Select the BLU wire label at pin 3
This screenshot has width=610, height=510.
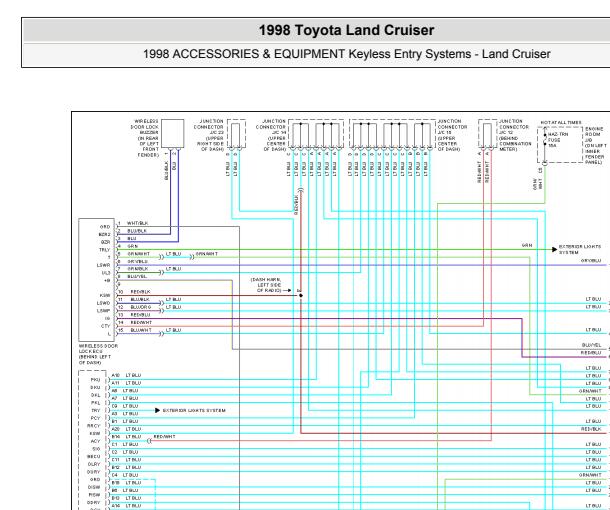pyautogui.click(x=131, y=238)
